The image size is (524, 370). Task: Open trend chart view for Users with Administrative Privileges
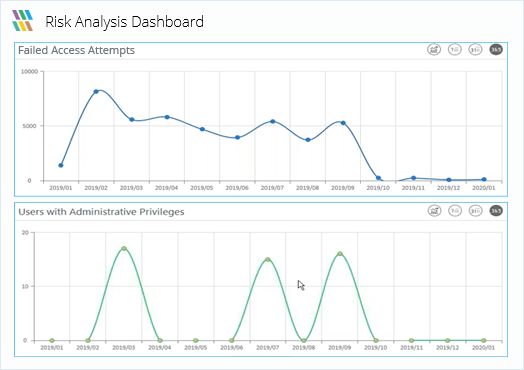click(x=434, y=211)
